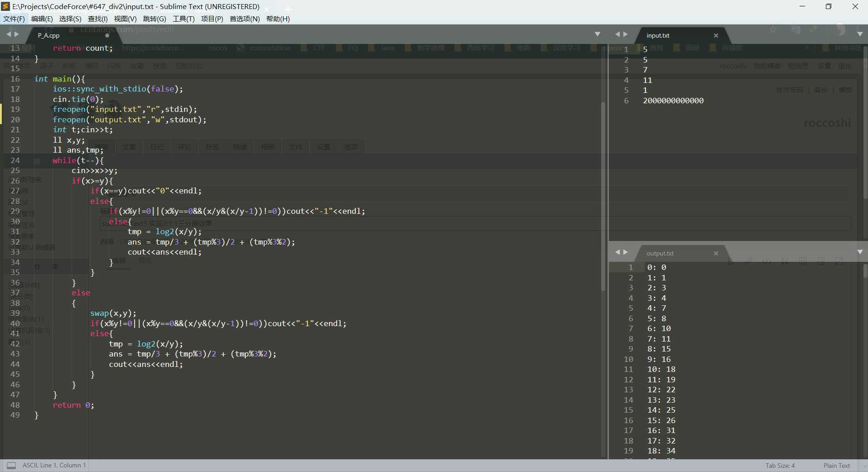Click the code editor vertical scrollbar

pos(603,197)
